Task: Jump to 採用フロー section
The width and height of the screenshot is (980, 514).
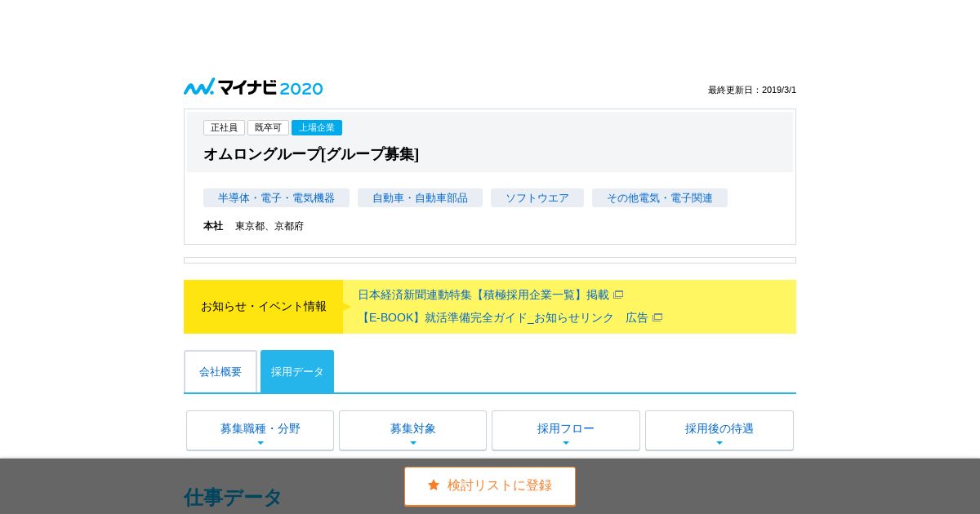Action: [566, 430]
